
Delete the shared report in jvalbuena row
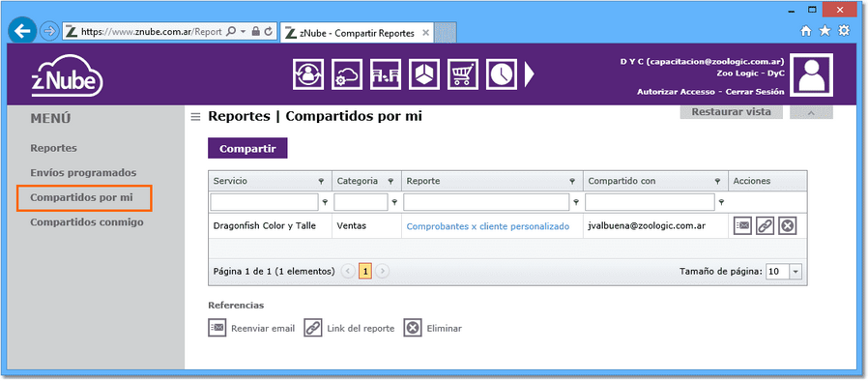pos(787,226)
